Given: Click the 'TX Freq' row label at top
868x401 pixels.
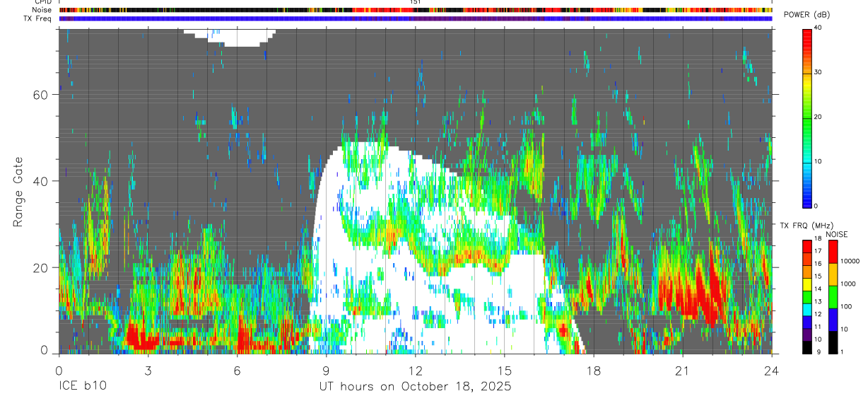Looking at the screenshot, I should coord(38,18).
